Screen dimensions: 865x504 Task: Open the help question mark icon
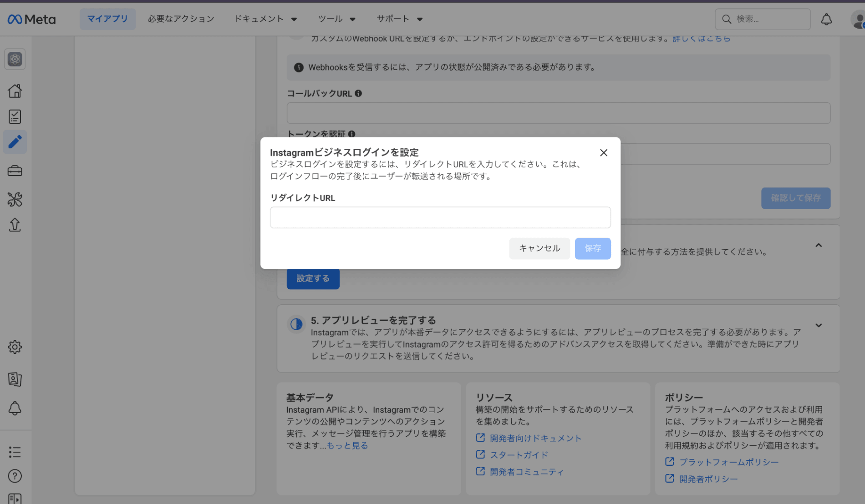click(15, 476)
